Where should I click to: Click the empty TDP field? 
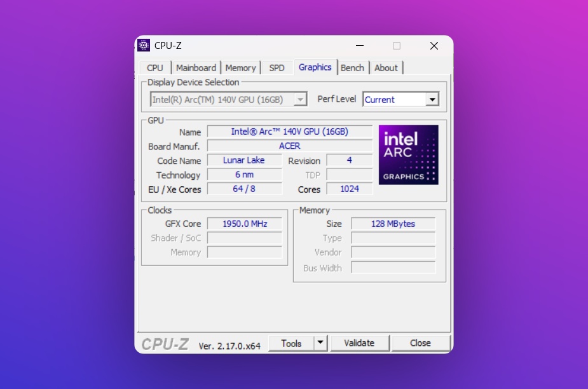click(350, 174)
